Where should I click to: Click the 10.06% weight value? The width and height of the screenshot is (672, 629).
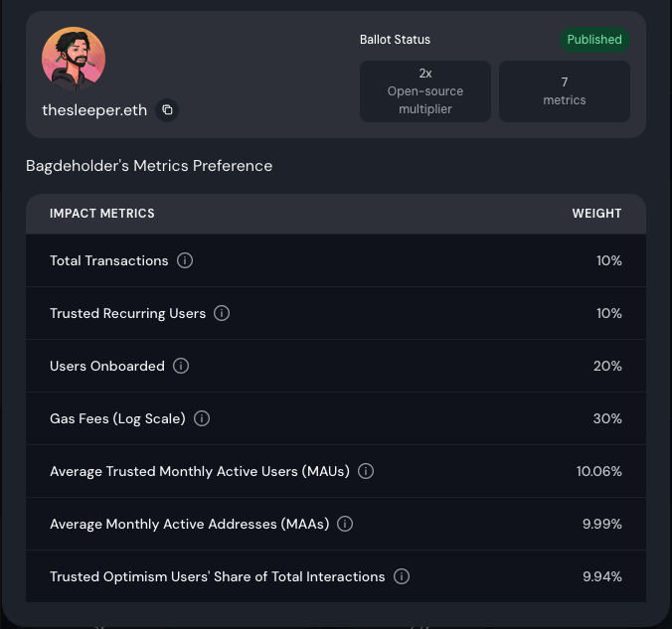(599, 471)
